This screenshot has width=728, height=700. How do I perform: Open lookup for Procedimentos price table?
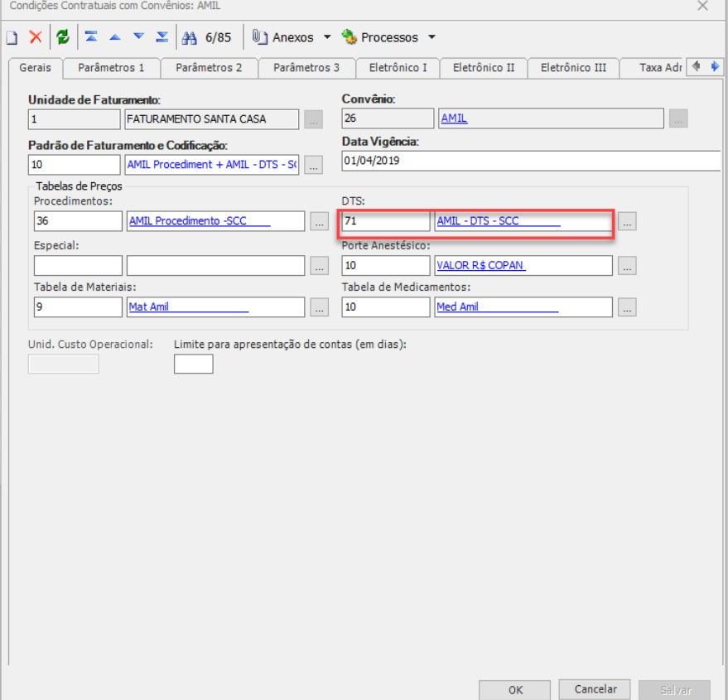[320, 221]
